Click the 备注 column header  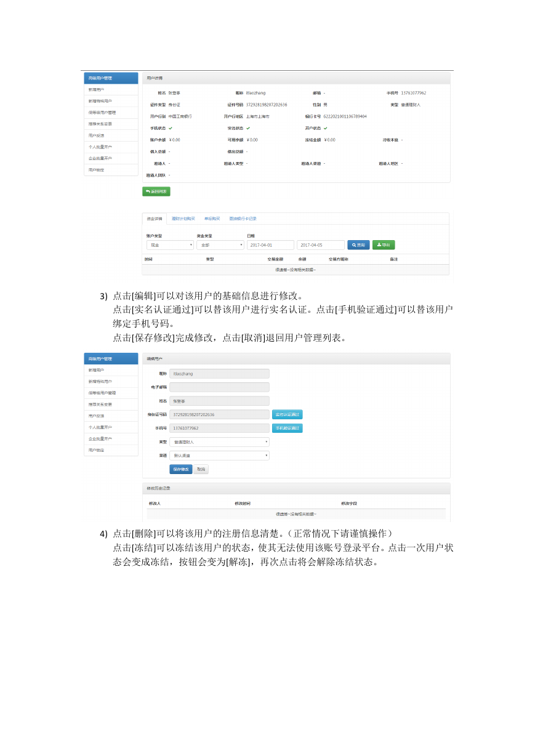pos(394,259)
